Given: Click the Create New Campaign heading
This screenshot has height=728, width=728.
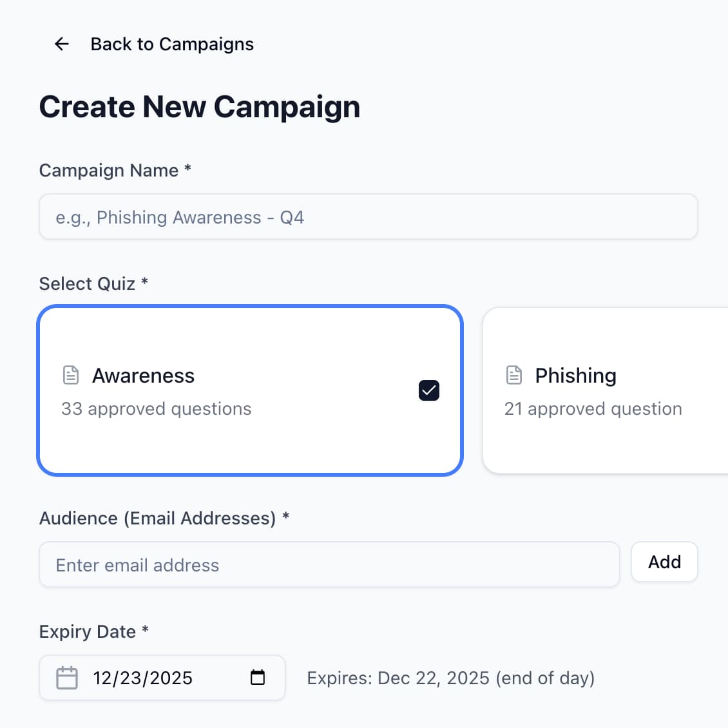Looking at the screenshot, I should (x=200, y=107).
